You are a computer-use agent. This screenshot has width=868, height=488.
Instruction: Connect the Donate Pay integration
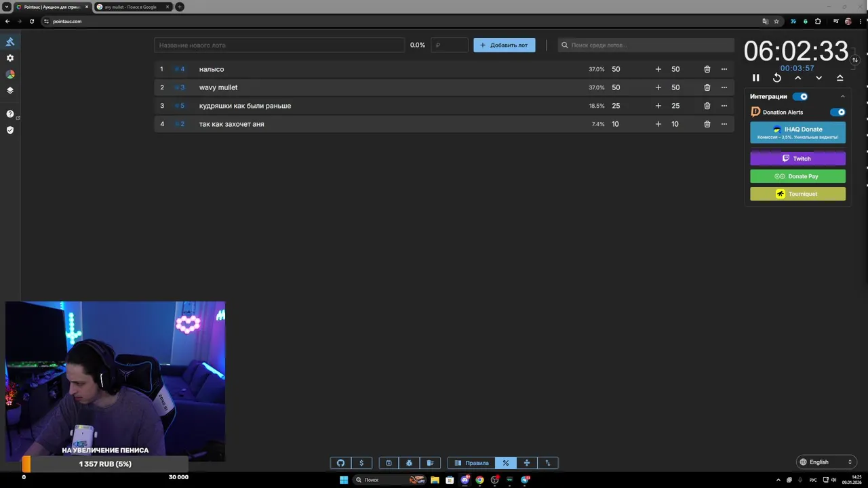click(797, 176)
